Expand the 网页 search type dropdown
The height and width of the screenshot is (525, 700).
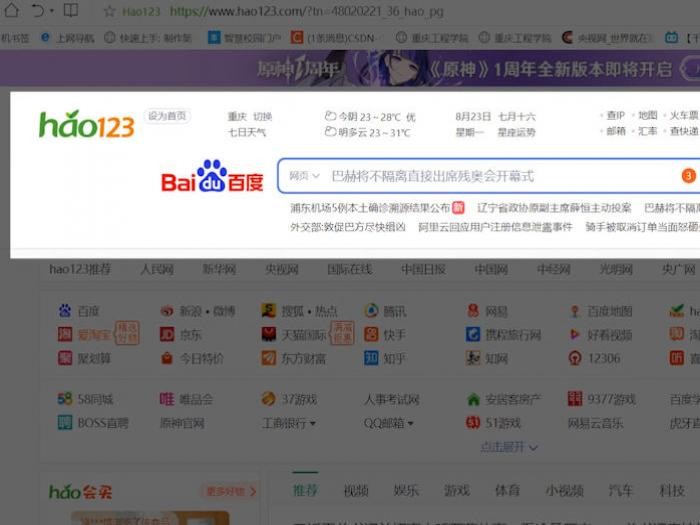click(304, 176)
